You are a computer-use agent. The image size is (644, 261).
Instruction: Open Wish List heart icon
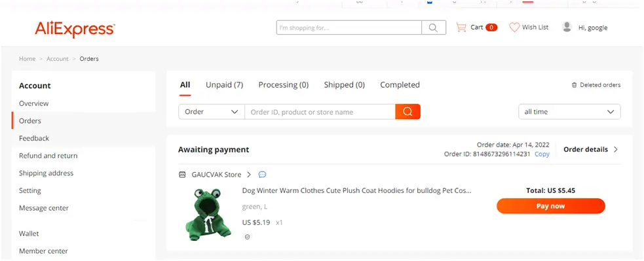(514, 27)
